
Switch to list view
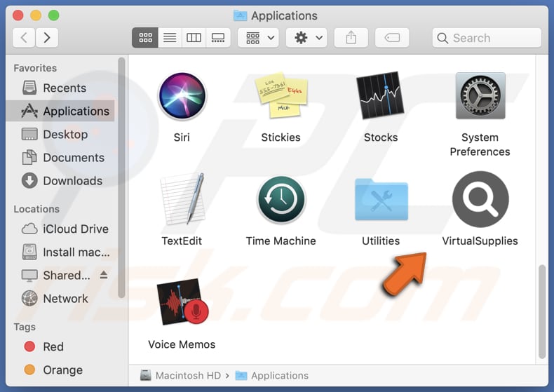click(x=170, y=37)
